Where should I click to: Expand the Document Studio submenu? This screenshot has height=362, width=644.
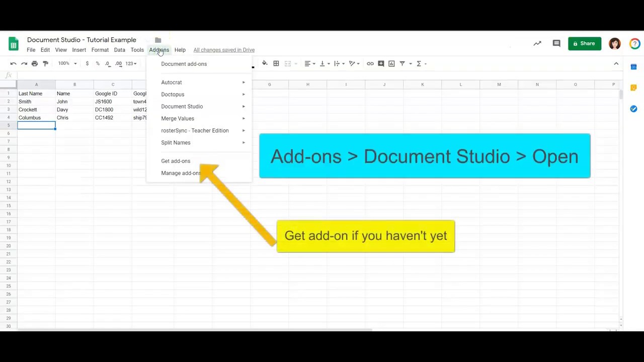coord(199,107)
